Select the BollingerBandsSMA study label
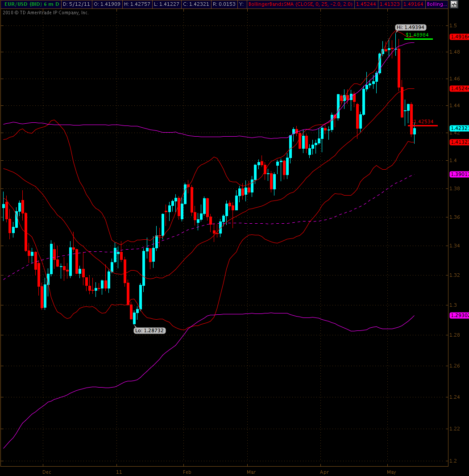The height and width of the screenshot is (476, 469). pyautogui.click(x=300, y=4)
